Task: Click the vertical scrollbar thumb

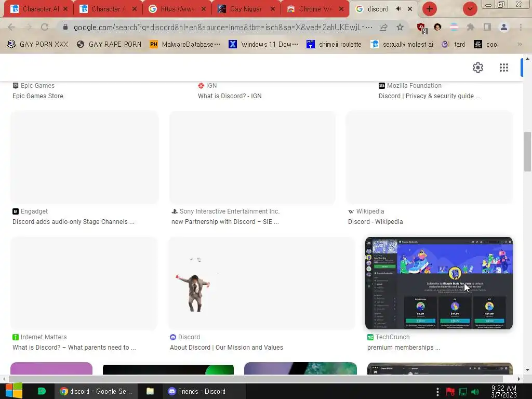Action: pos(527,152)
